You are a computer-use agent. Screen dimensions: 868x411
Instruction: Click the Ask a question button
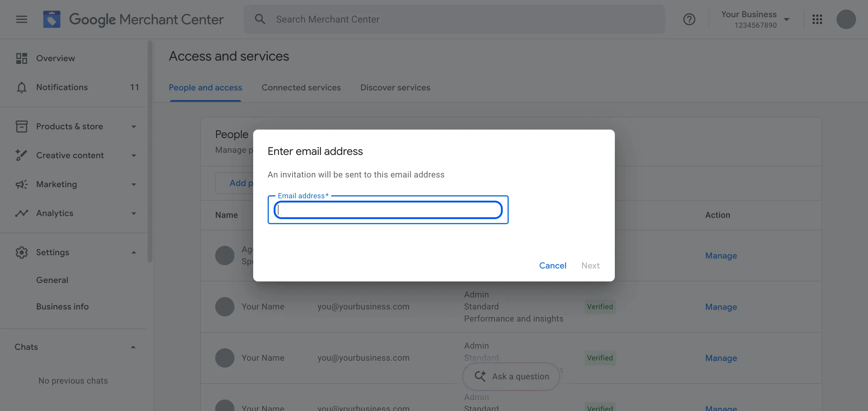tap(511, 376)
